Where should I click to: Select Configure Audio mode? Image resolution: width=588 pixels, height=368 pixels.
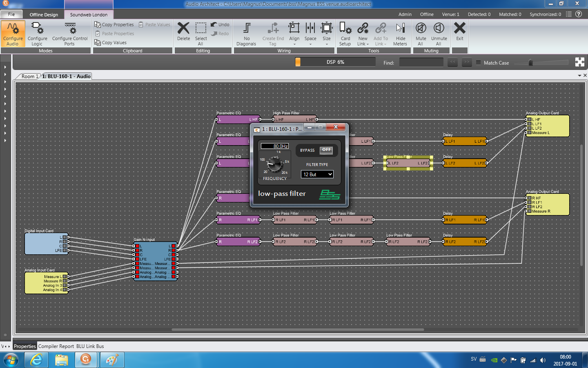[13, 34]
